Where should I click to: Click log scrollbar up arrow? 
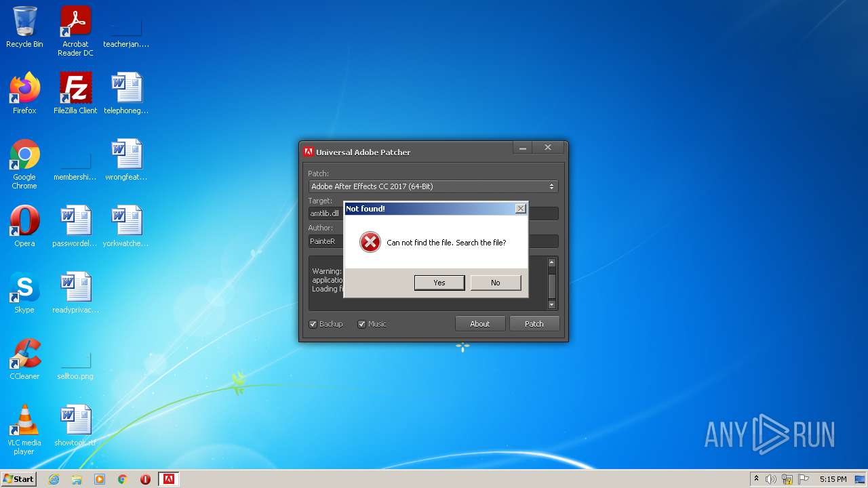[551, 262]
